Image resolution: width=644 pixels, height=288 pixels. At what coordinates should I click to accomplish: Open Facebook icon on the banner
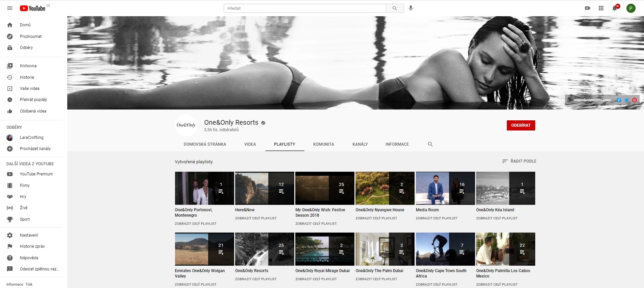(x=619, y=100)
